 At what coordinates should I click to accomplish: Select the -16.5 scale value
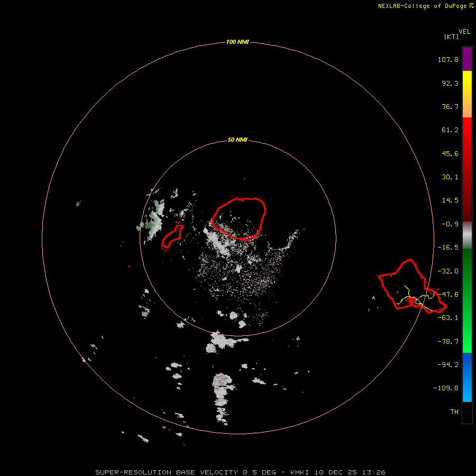(448, 248)
